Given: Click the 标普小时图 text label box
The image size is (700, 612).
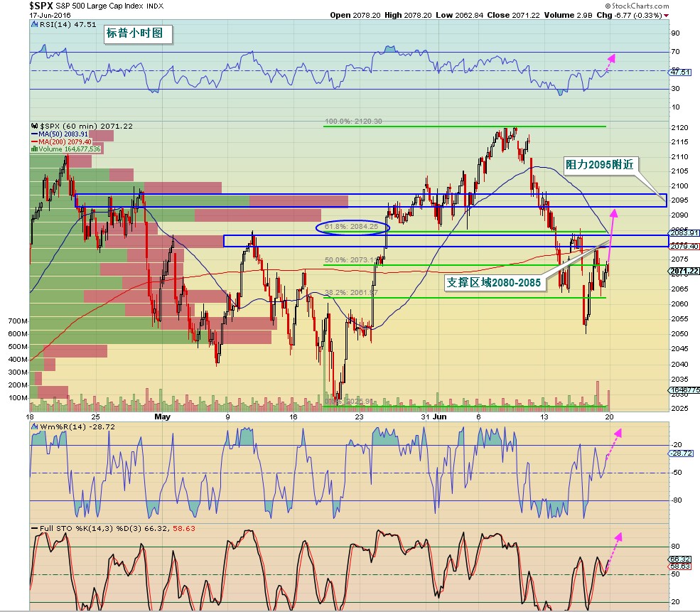Looking at the screenshot, I should (138, 34).
